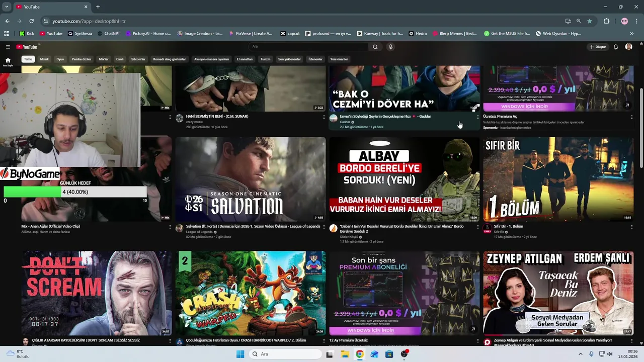Click the YouTube search field
Viewport: 644px width, 362px height.
309,47
